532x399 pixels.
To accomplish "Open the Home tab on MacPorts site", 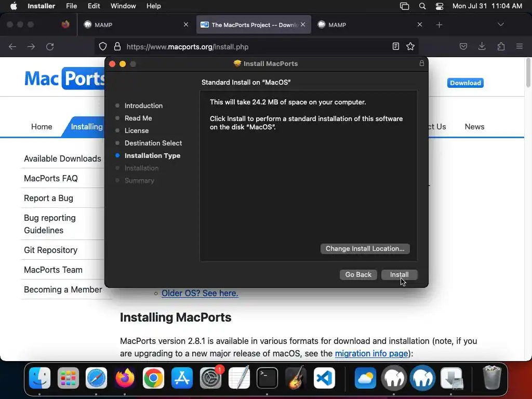I will click(x=42, y=127).
